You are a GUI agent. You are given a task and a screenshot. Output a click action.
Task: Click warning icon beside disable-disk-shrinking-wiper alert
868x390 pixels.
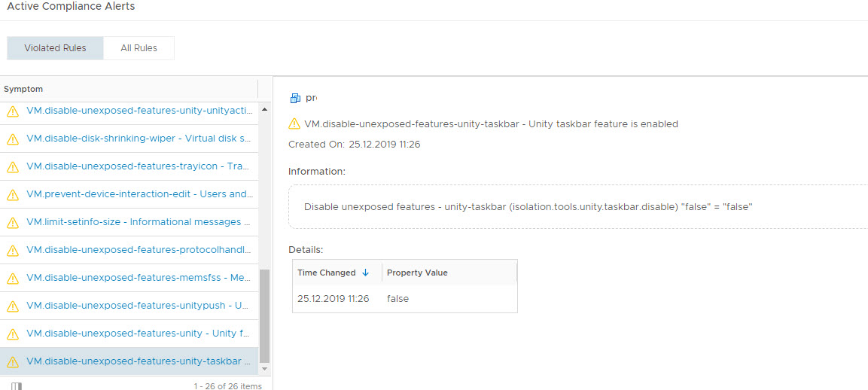pos(12,139)
